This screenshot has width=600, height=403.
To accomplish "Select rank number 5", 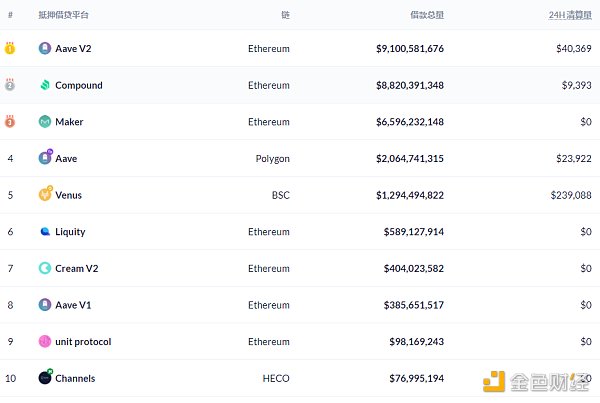I will [x=10, y=195].
